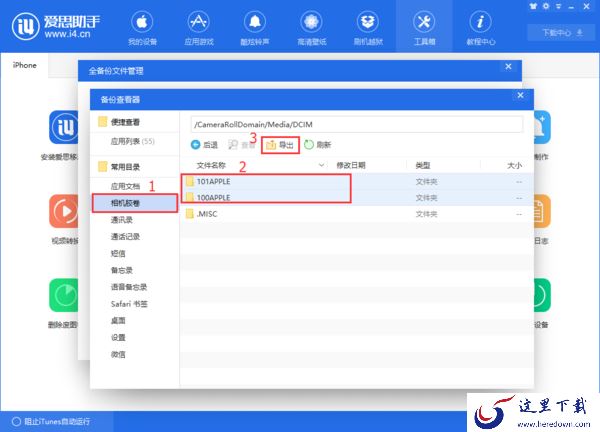This screenshot has width=600, height=432.
Task: Open 高清壁纸 wallpaper icon
Action: 311,28
